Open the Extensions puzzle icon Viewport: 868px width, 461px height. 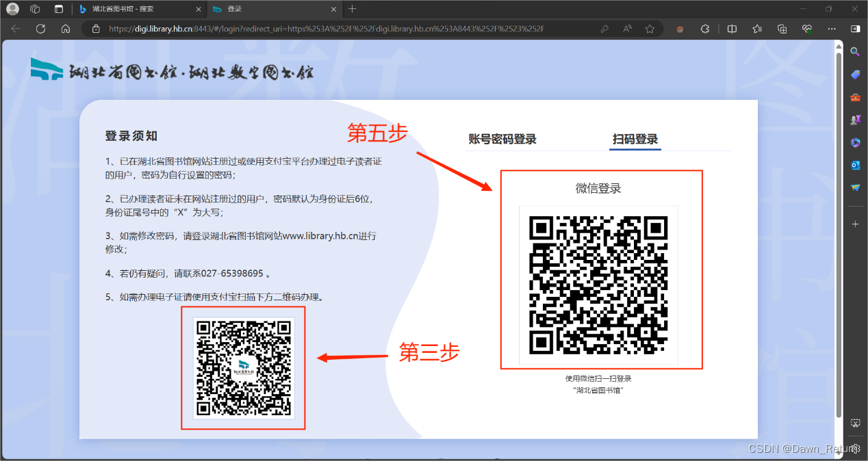coord(705,29)
